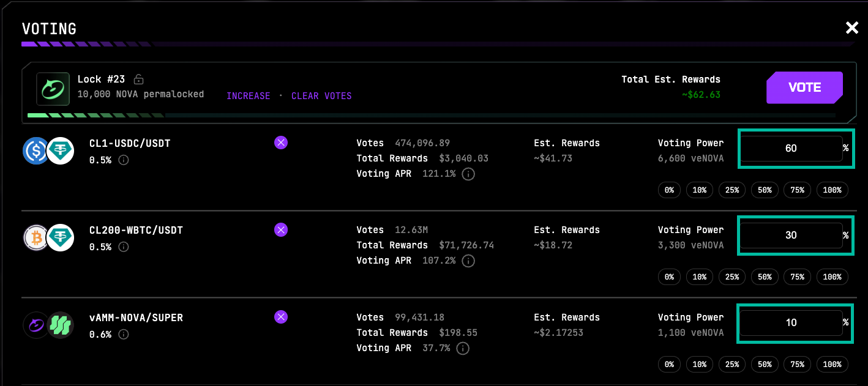
Task: Click the Increase link for Lock #23
Action: pyautogui.click(x=248, y=96)
